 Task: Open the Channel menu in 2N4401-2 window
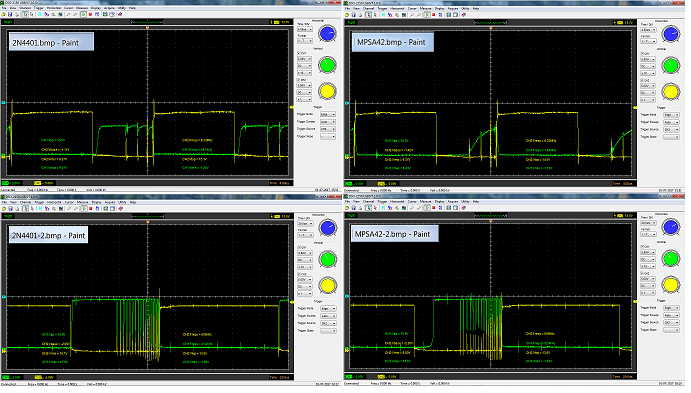tap(26, 202)
